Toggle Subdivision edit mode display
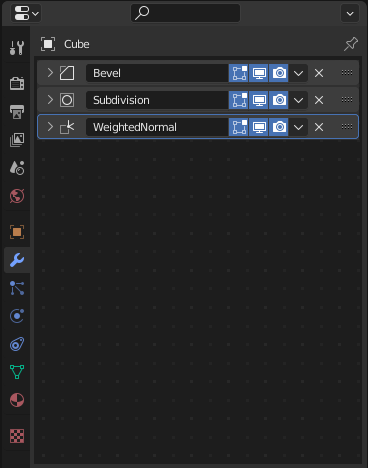368x468 pixels. [x=239, y=100]
